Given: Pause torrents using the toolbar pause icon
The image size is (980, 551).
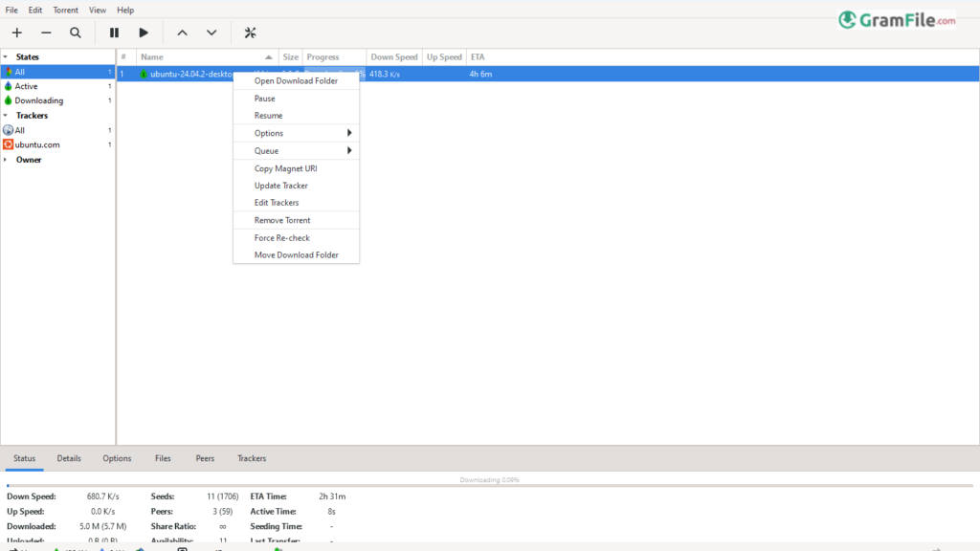Looking at the screenshot, I should tap(115, 33).
